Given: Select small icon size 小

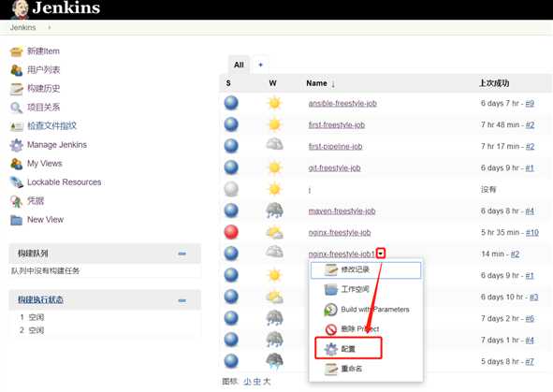Looking at the screenshot, I should tap(247, 382).
